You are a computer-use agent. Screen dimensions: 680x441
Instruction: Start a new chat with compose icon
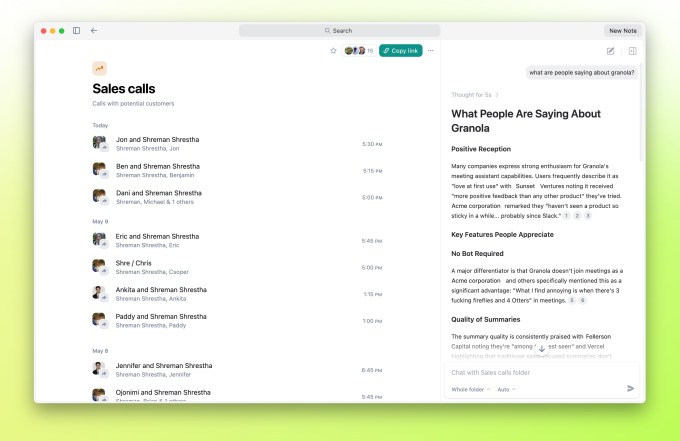[610, 51]
